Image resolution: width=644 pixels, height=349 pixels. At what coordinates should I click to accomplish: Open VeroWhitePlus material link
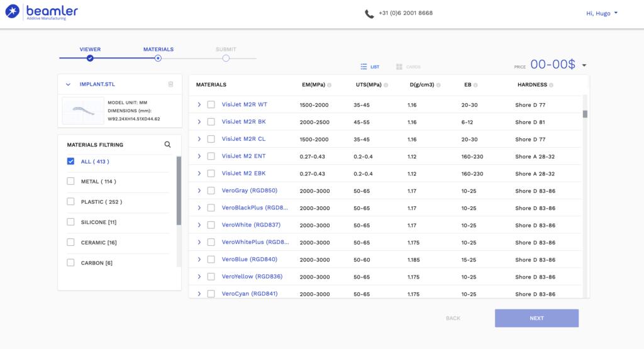(x=255, y=242)
